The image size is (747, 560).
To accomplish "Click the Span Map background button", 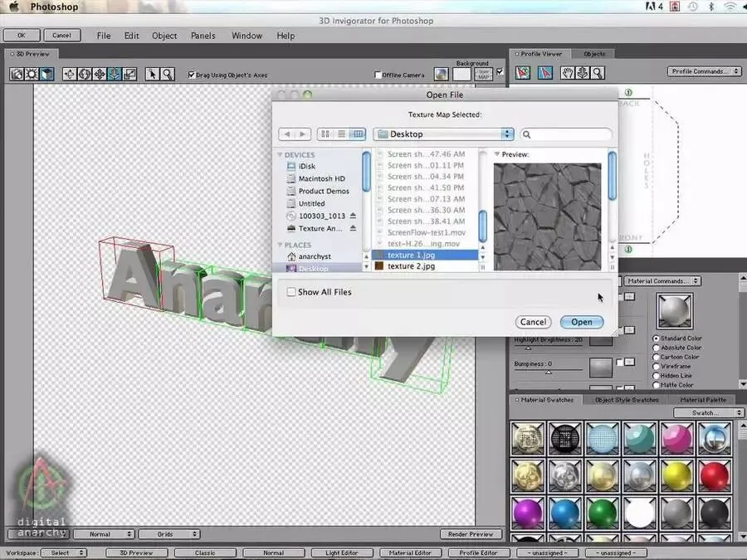I will (484, 75).
